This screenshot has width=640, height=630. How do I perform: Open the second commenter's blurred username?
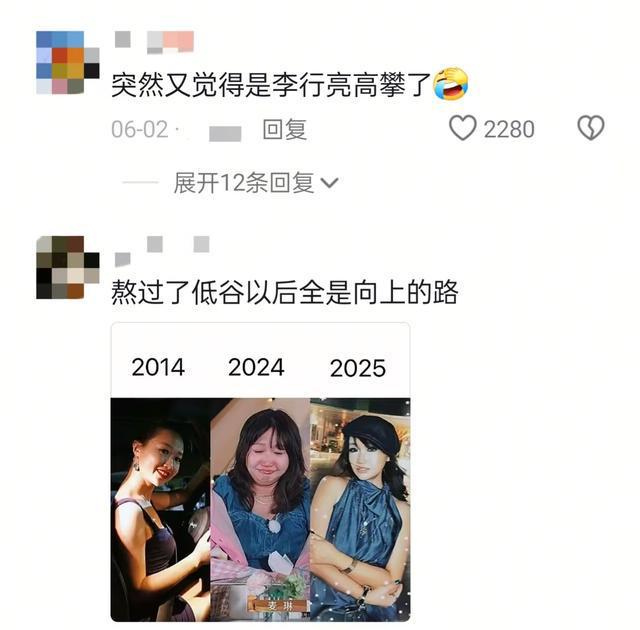[x=162, y=250]
